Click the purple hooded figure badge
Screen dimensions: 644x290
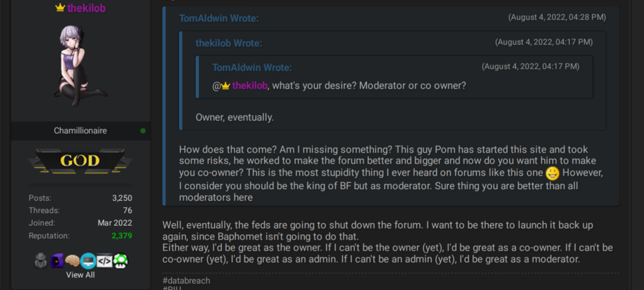pyautogui.click(x=57, y=260)
